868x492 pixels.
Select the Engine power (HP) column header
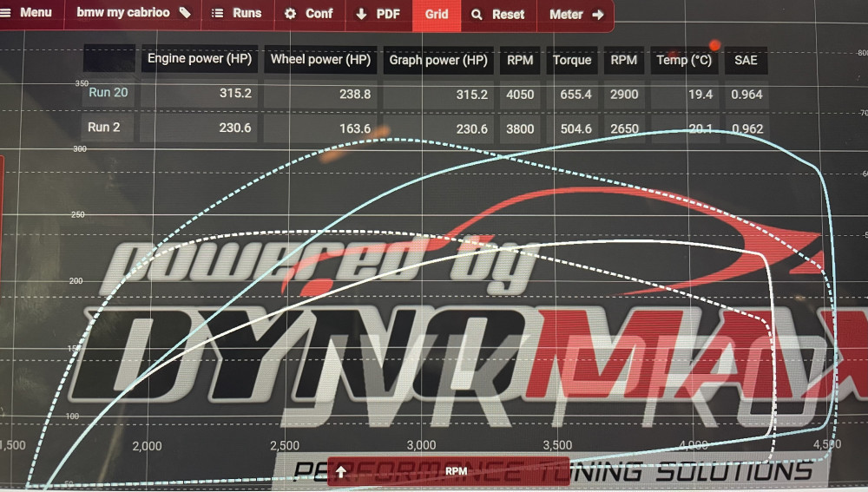200,60
